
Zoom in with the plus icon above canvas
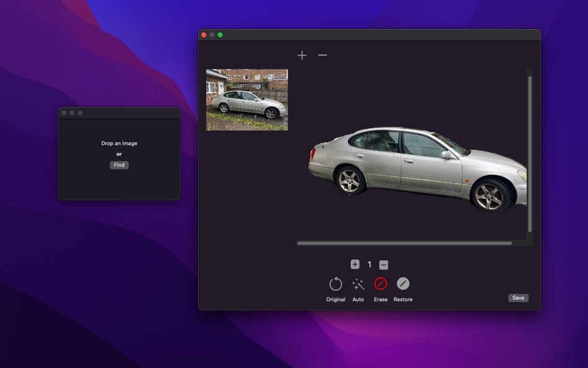click(302, 56)
